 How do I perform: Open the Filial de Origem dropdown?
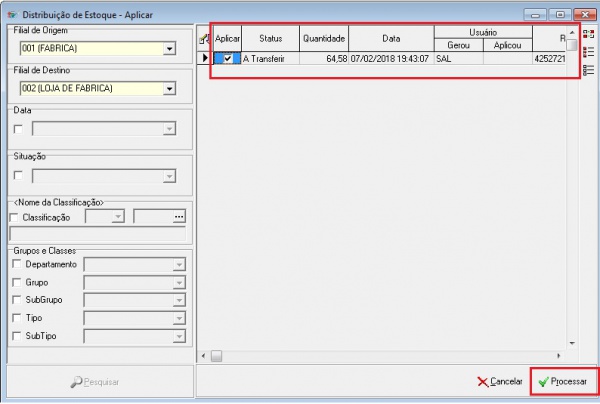pyautogui.click(x=168, y=49)
